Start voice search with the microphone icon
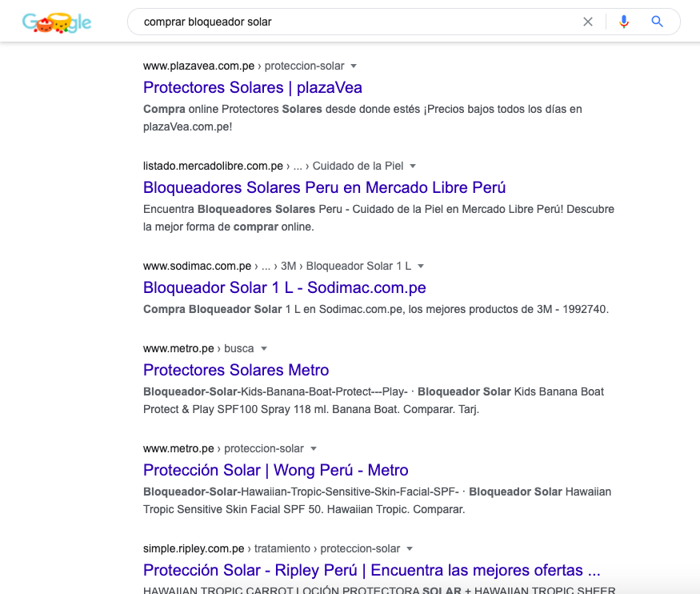700x594 pixels. click(624, 22)
